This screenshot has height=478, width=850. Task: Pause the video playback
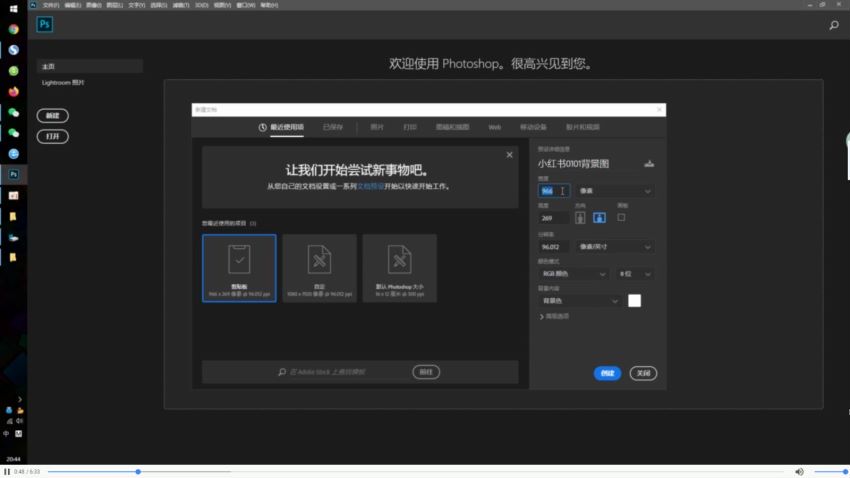[x=7, y=471]
